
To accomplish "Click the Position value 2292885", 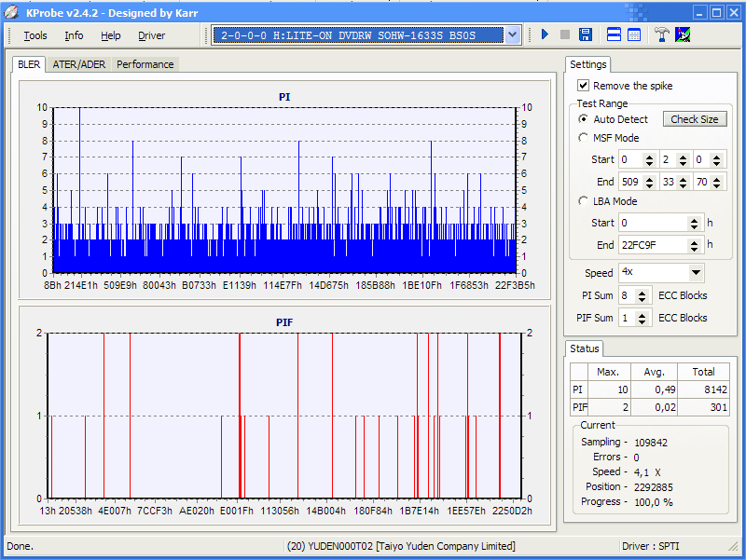I will click(x=654, y=487).
